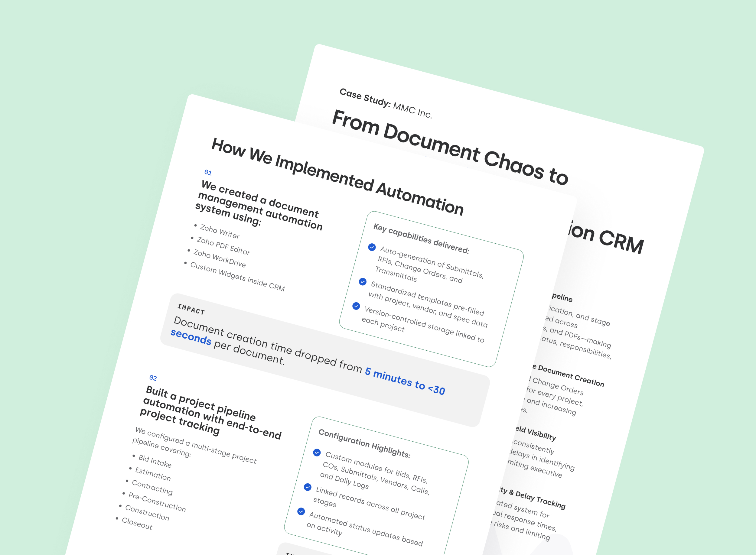Image resolution: width=756 pixels, height=555 pixels.
Task: Click the blue 'seconds' highlighted word
Action: (x=191, y=337)
